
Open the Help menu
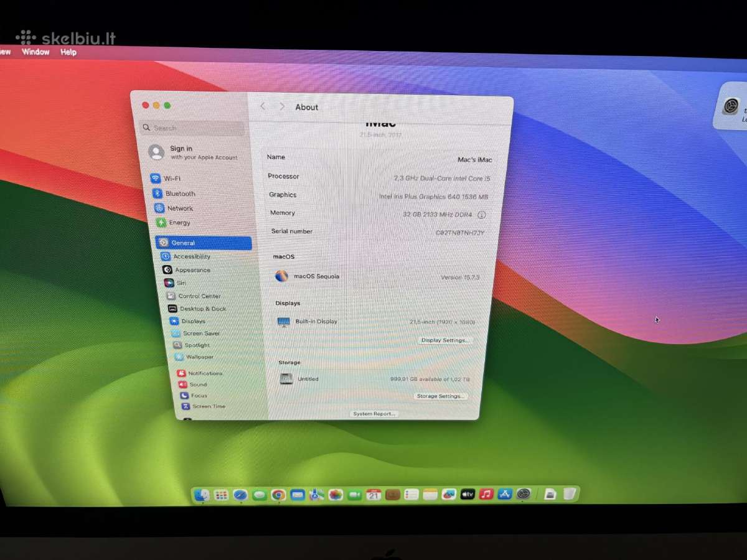(68, 52)
